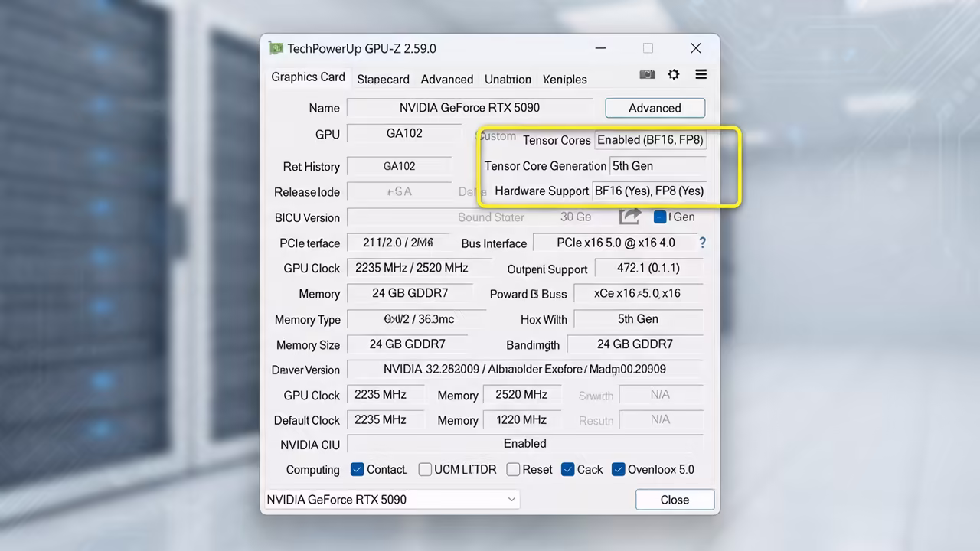980x551 pixels.
Task: Click the GPU field showing GA102
Action: [x=404, y=133]
